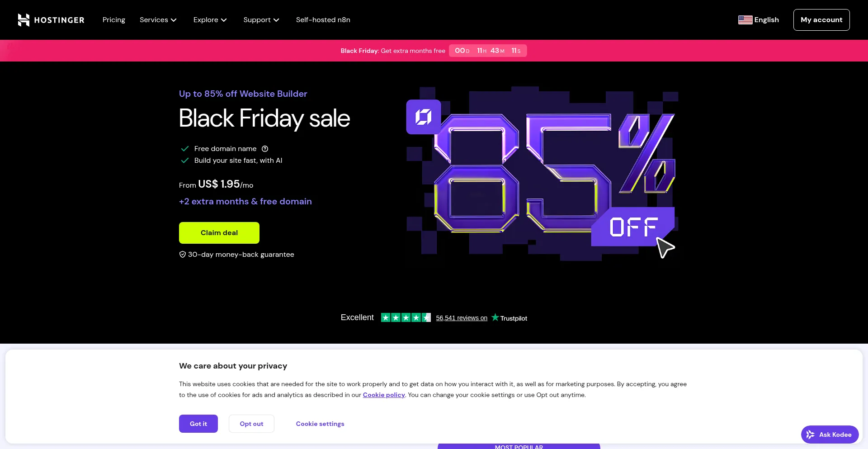The width and height of the screenshot is (868, 449).
Task: Click the Trustpilot star rating icons
Action: [x=406, y=318]
